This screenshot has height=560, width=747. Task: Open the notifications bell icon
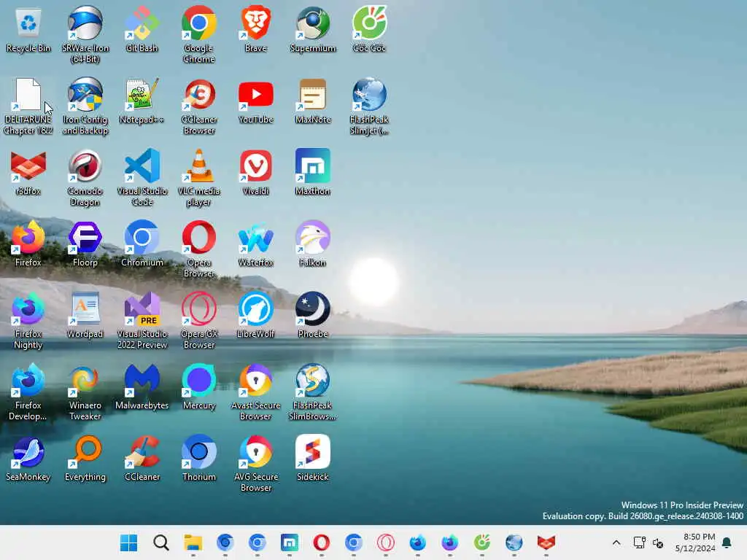(727, 542)
